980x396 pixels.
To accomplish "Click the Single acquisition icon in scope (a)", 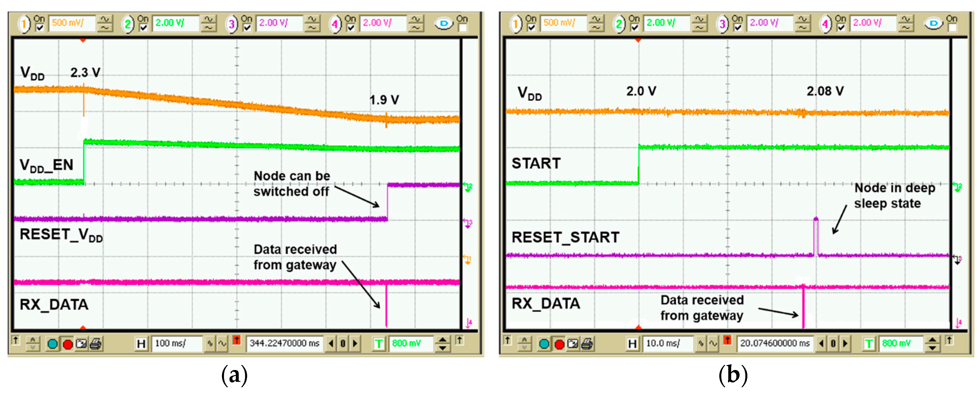I will [81, 344].
